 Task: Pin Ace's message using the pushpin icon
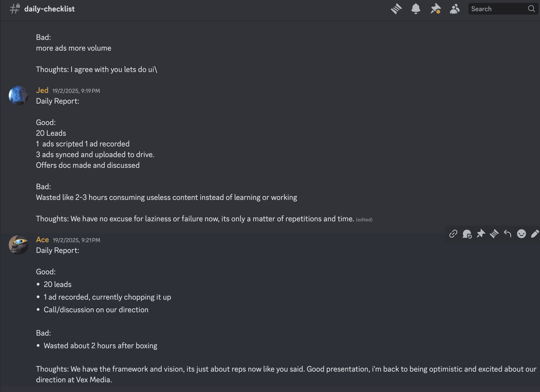[481, 234]
